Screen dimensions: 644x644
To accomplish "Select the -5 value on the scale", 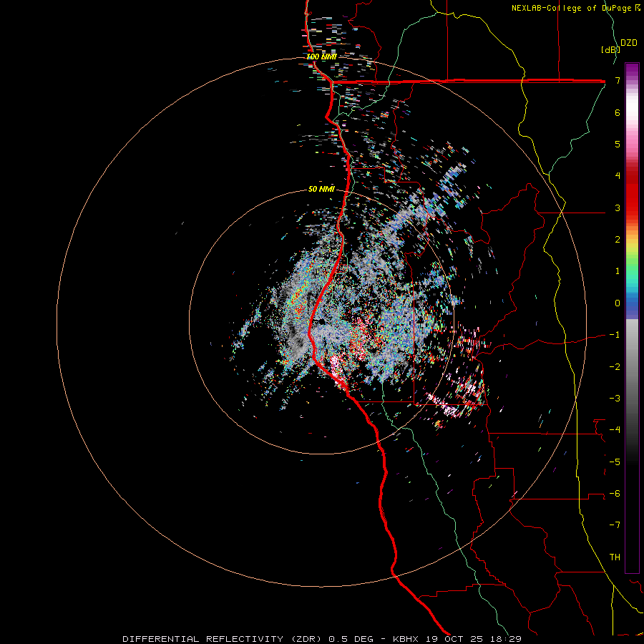I will pos(615,462).
